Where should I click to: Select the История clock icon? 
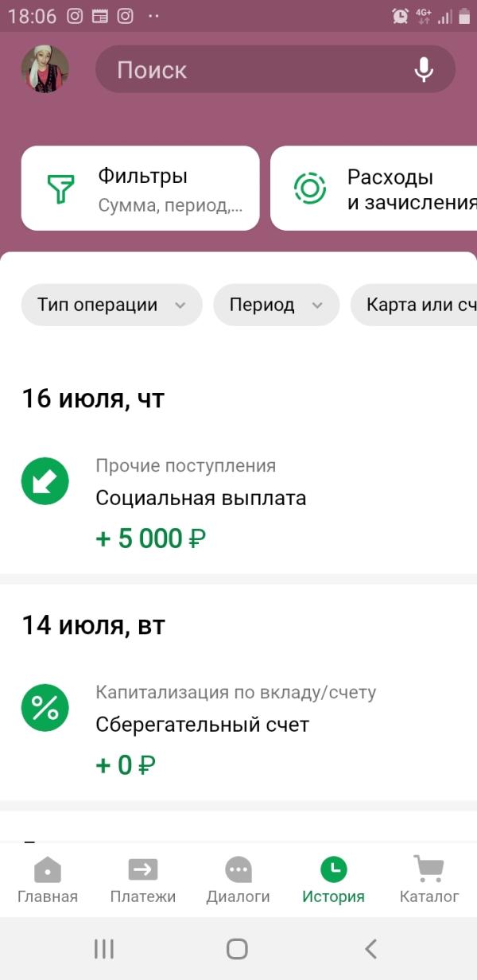[333, 869]
